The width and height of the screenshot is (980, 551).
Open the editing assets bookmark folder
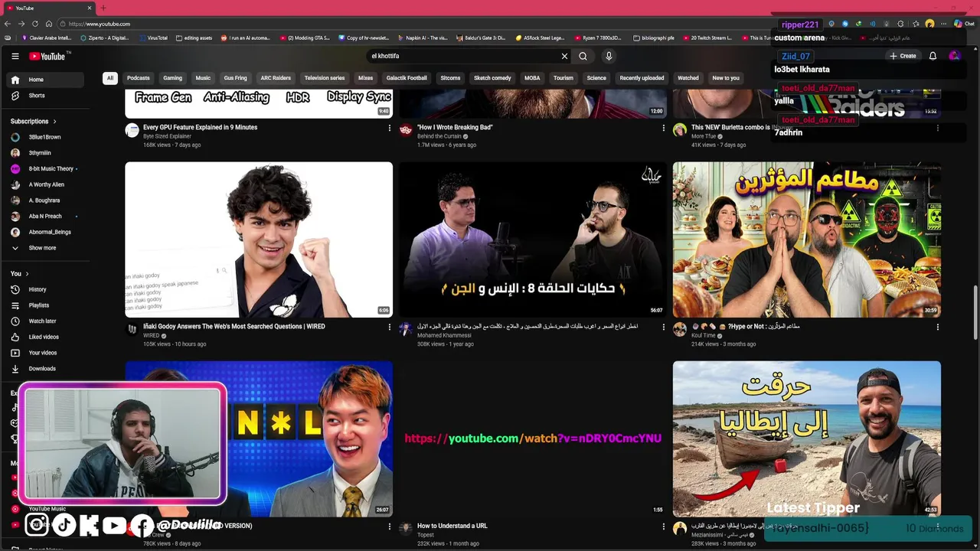point(194,37)
